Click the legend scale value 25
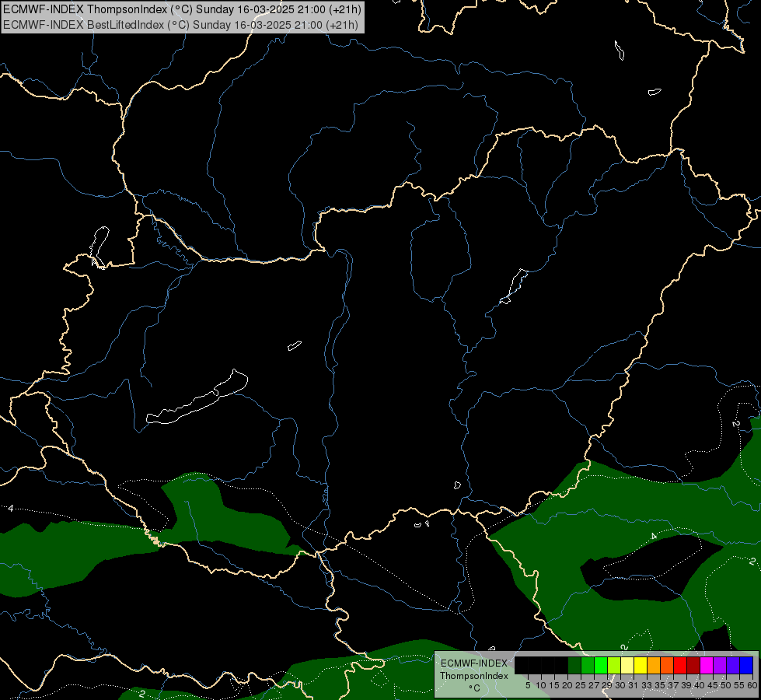 coord(581,685)
